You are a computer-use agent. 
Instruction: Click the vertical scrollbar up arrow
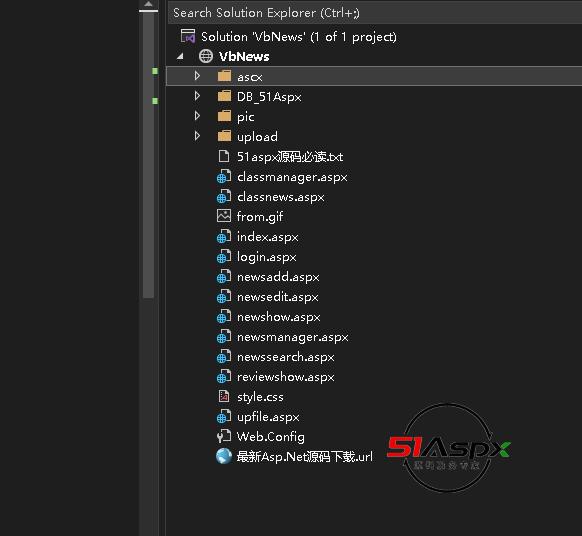[148, 4]
